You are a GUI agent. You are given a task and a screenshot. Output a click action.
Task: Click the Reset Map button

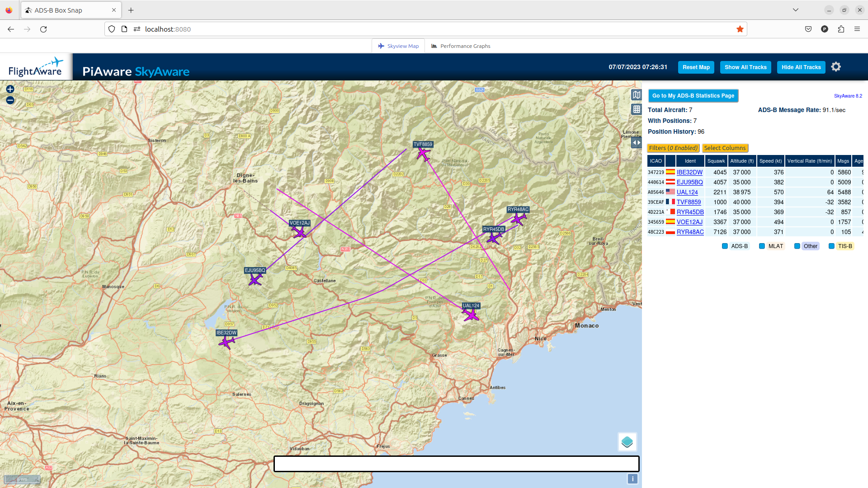pos(696,67)
